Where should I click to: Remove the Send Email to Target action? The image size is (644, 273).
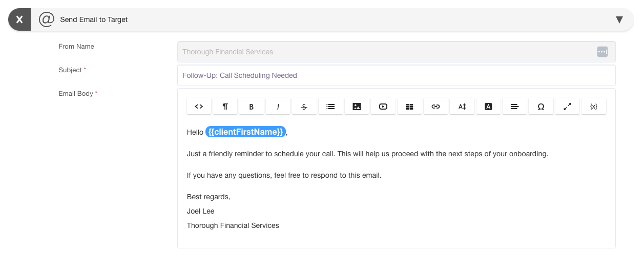[x=19, y=19]
